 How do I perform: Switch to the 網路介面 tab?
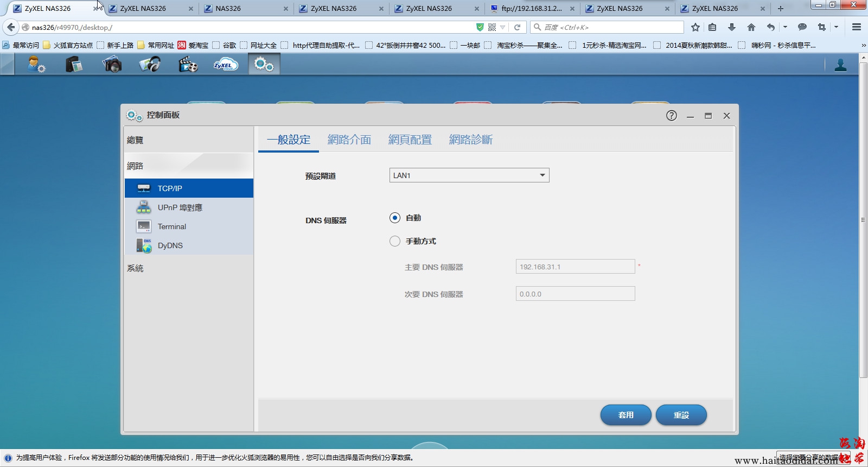pyautogui.click(x=349, y=140)
